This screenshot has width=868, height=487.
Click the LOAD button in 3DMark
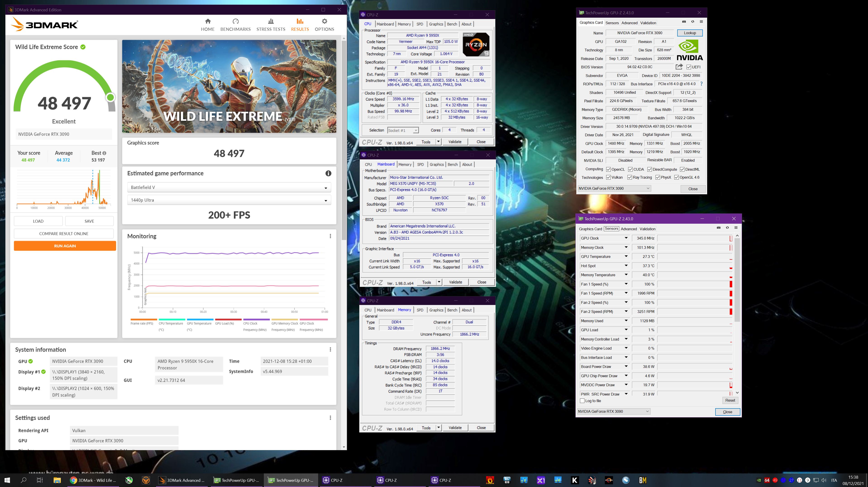[x=38, y=221]
